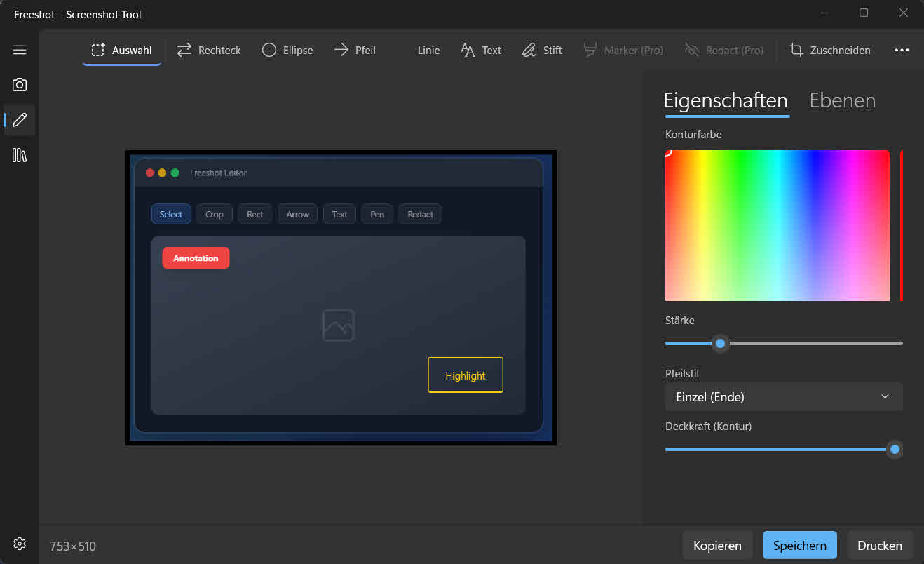Switch to the pencil editor view
The width and height of the screenshot is (924, 564).
pyautogui.click(x=20, y=120)
